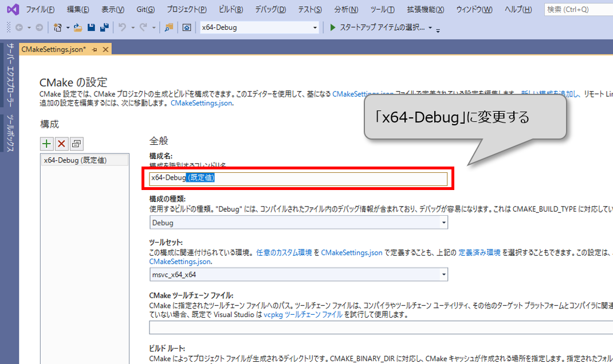Click the vcpkg ツールチェーン ファイル link
Viewport: 613px width, 364px height.
[x=303, y=314]
